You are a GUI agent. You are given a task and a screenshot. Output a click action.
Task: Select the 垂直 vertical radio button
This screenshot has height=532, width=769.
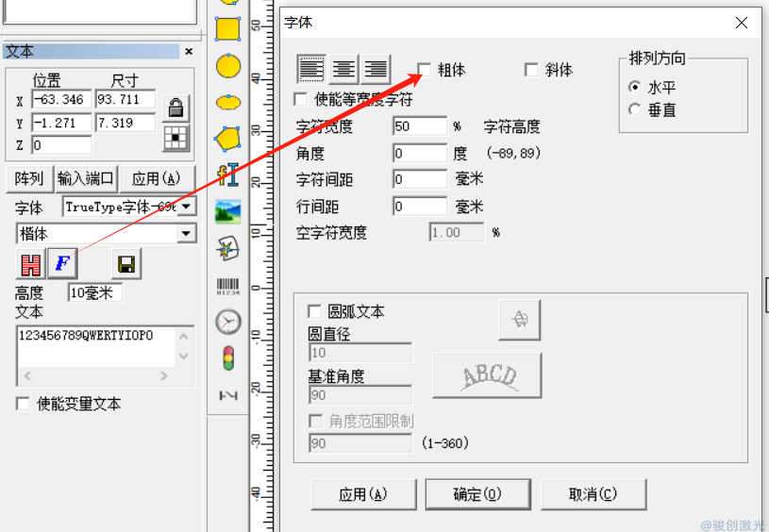pos(635,109)
